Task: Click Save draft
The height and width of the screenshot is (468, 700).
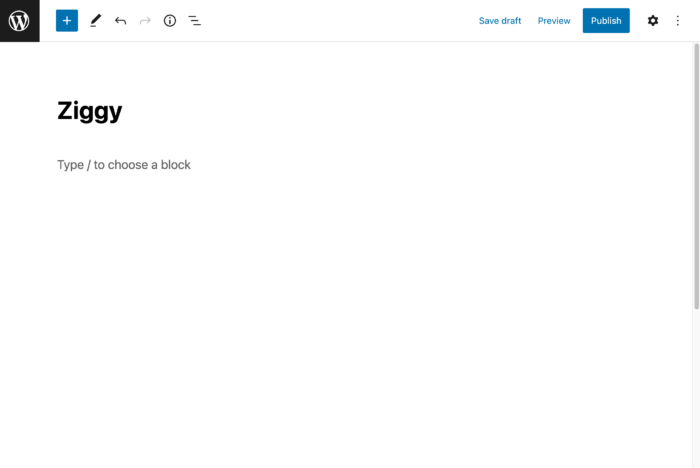Action: click(x=500, y=21)
